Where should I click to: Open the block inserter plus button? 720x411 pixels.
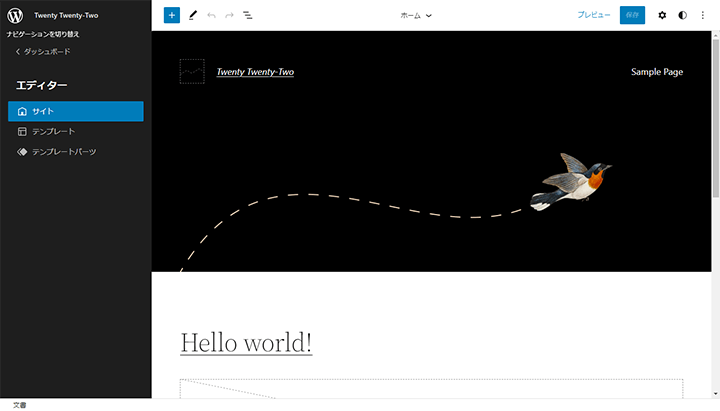click(171, 15)
